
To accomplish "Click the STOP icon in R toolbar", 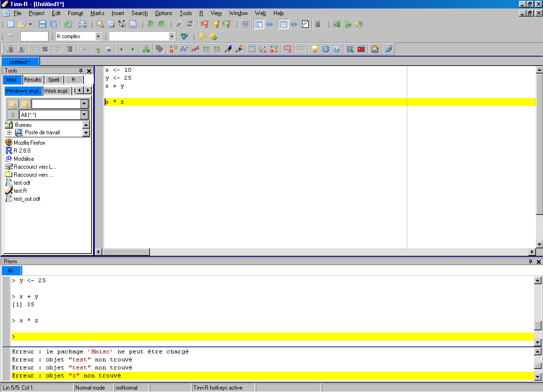I will 301,49.
